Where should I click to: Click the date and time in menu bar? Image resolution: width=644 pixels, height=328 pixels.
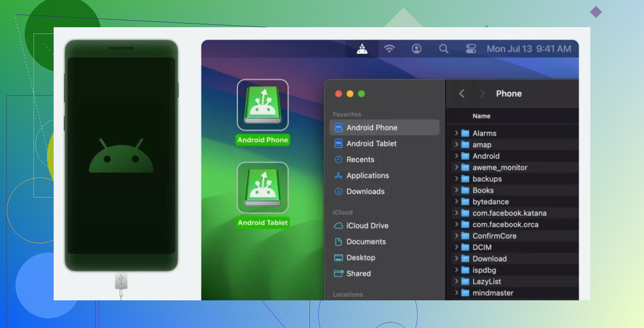tap(529, 49)
